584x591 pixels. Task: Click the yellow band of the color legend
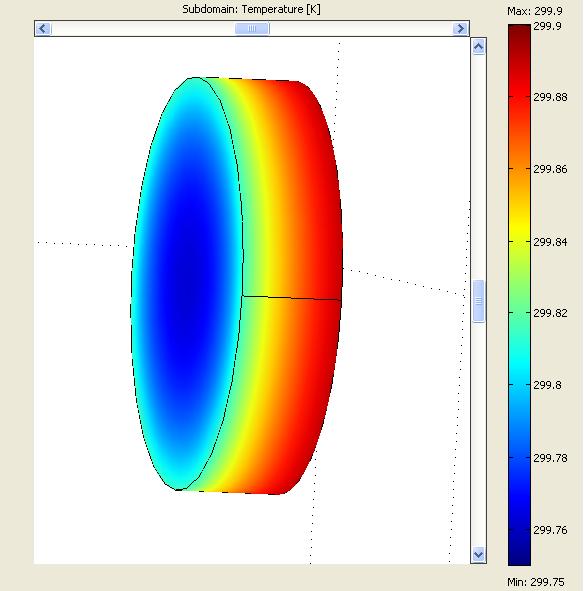click(519, 226)
